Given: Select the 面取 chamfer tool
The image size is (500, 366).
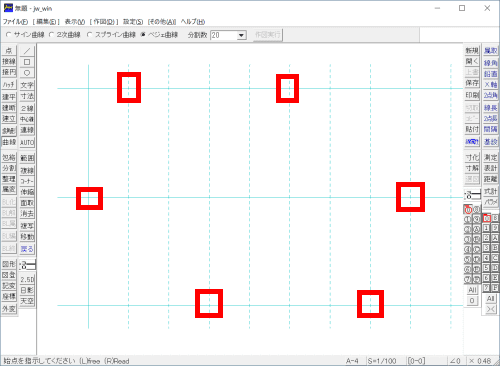Looking at the screenshot, I should pos(27,203).
